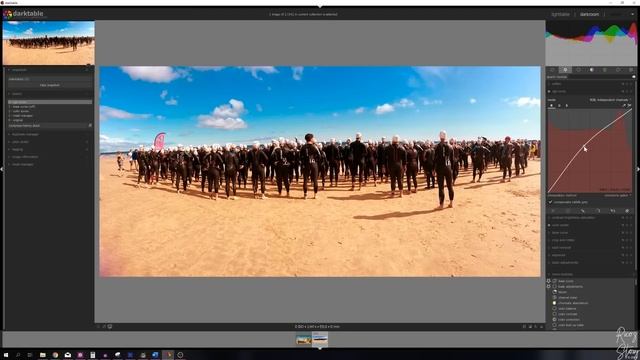This screenshot has height=360, width=640.
Task: Select the B channel tab in rgb curve
Action: (x=567, y=106)
